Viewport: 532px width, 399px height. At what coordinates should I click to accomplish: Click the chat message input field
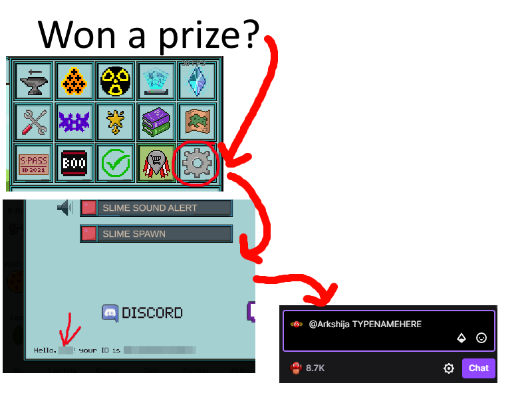389,331
